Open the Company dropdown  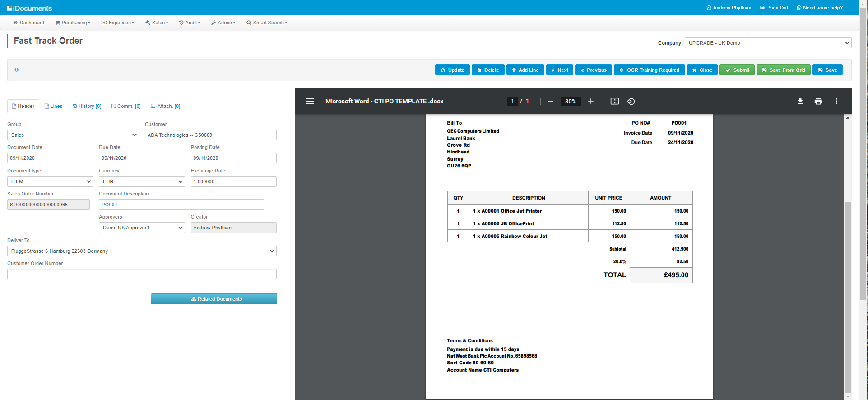pyautogui.click(x=768, y=43)
